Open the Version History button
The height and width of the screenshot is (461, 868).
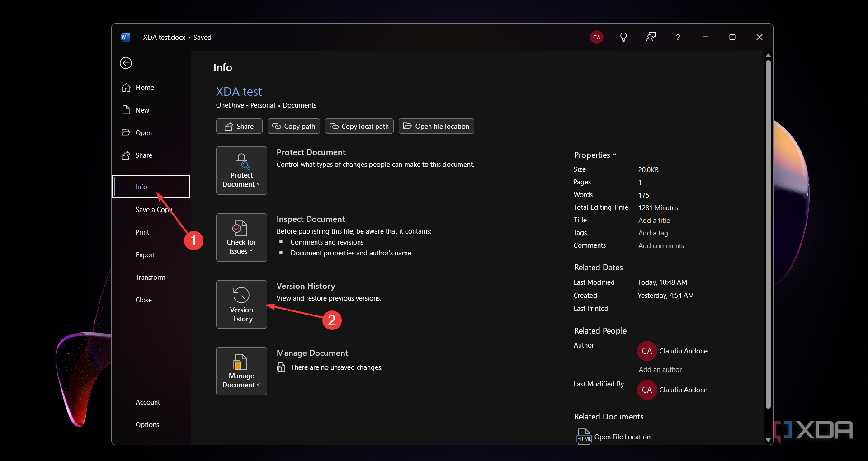(x=241, y=304)
